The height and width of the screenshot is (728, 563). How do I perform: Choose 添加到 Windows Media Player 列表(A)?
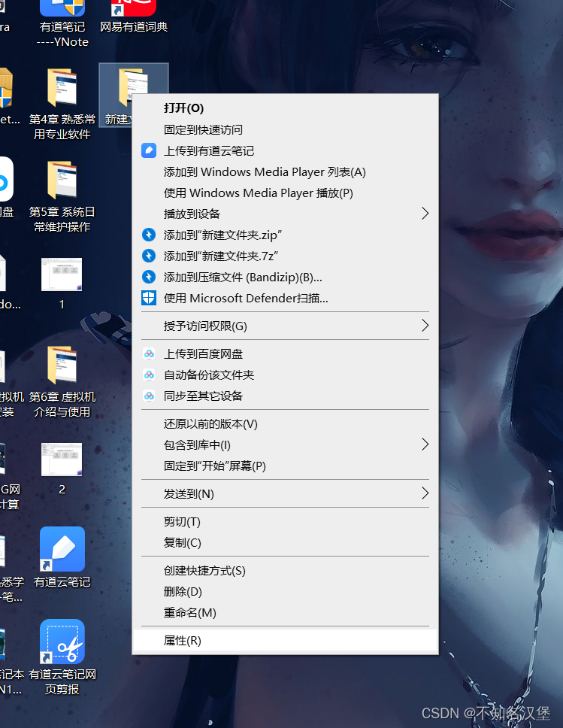285,171
